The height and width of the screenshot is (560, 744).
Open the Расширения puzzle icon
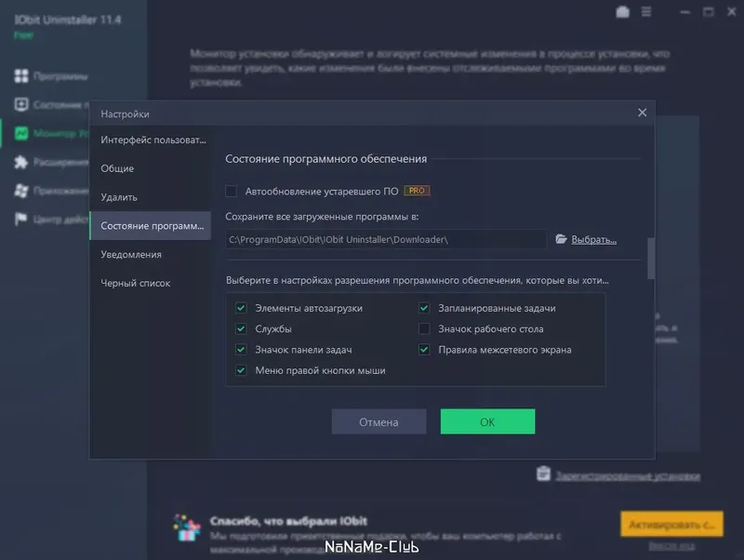tap(20, 160)
